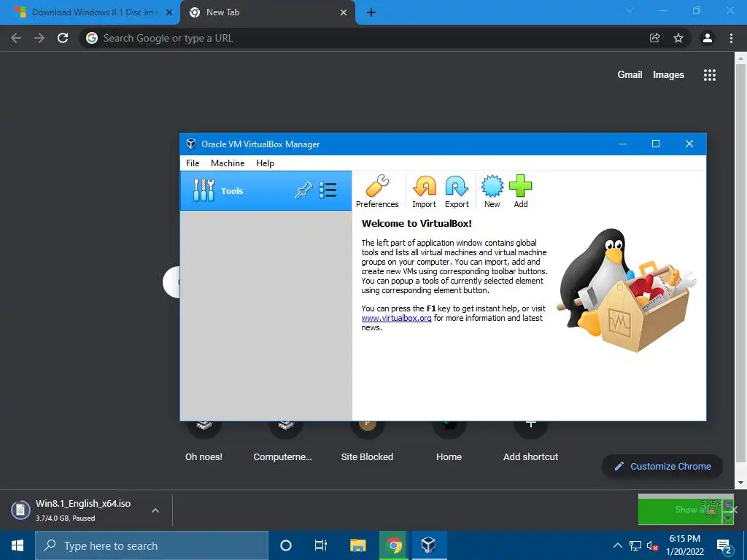Click the VirtualBox title bar cube icon

coord(191,144)
